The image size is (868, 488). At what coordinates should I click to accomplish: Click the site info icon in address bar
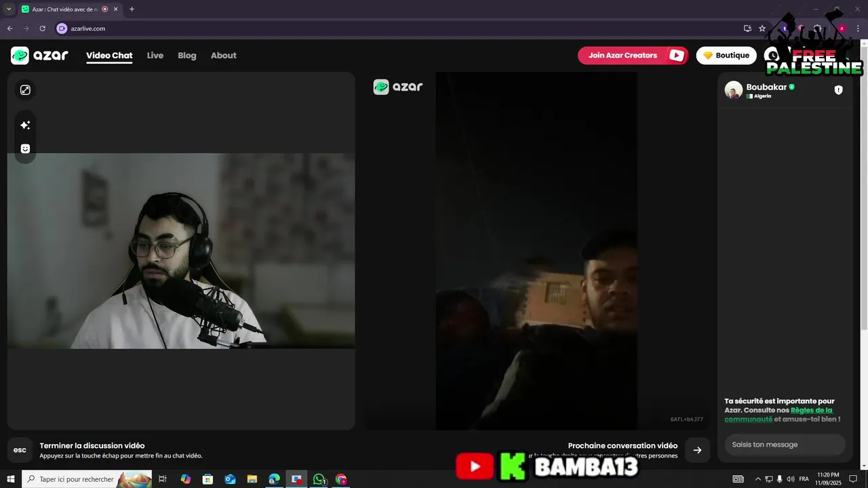[62, 28]
